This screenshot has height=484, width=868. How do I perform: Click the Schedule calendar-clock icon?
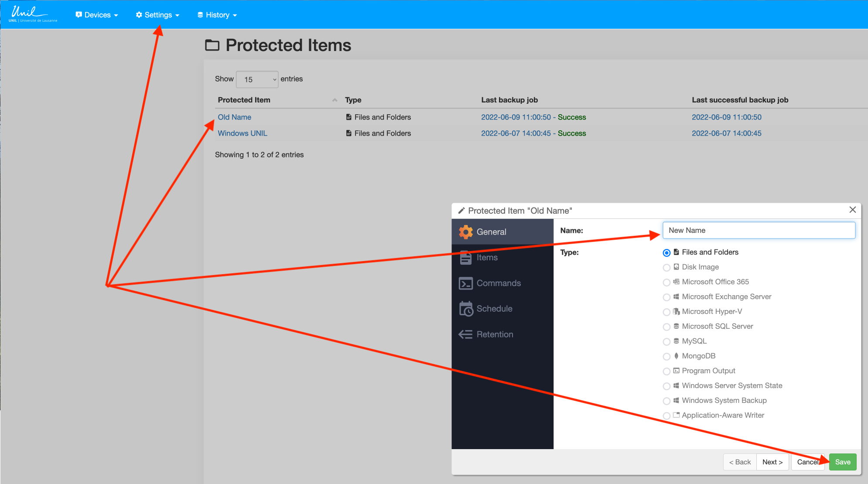pyautogui.click(x=465, y=309)
